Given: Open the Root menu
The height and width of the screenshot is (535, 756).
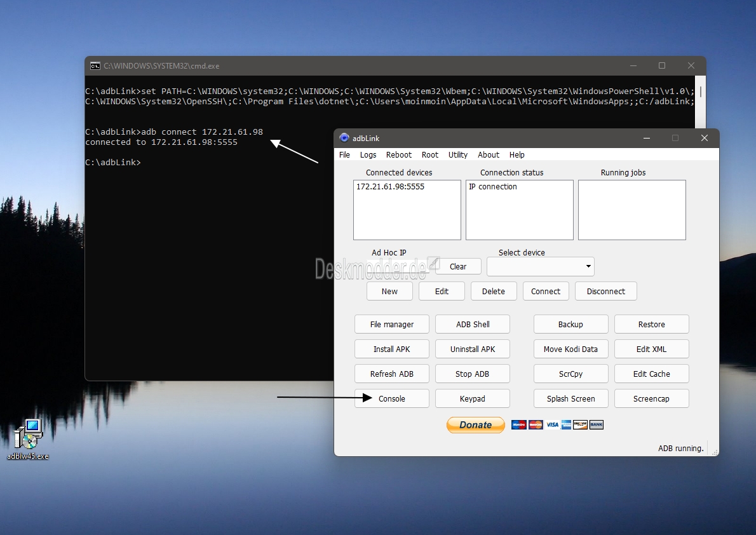Looking at the screenshot, I should click(430, 155).
